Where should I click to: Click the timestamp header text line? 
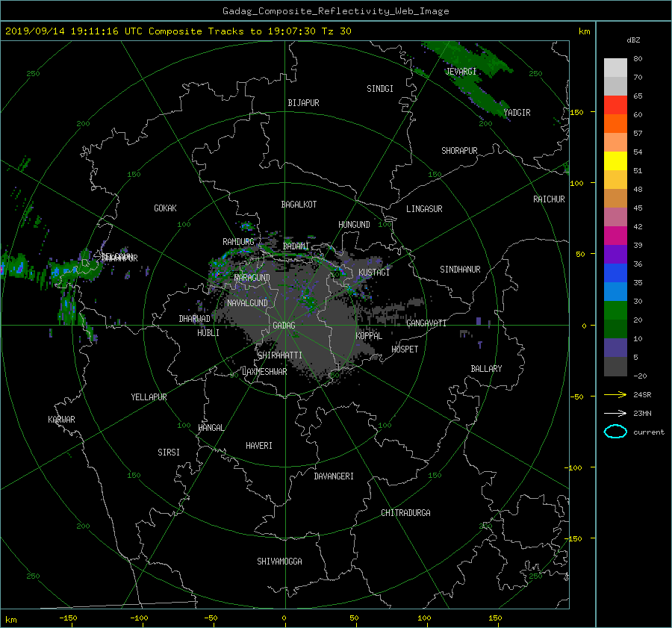(x=178, y=31)
